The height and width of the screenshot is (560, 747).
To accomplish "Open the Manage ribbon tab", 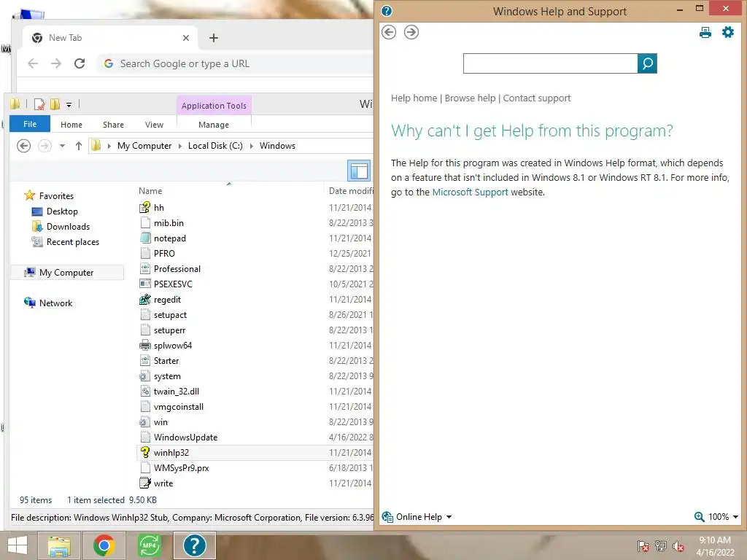I will coord(214,125).
